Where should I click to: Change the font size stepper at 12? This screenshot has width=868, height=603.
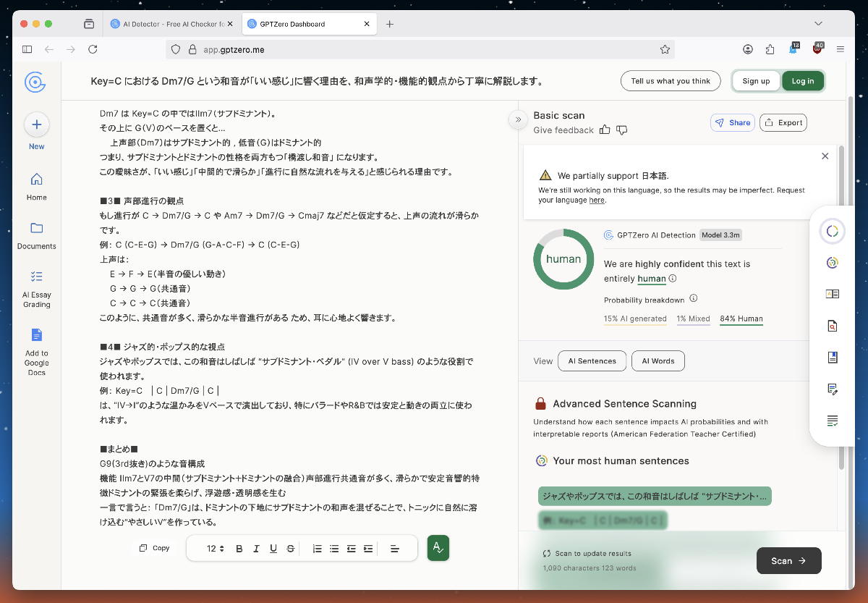215,549
